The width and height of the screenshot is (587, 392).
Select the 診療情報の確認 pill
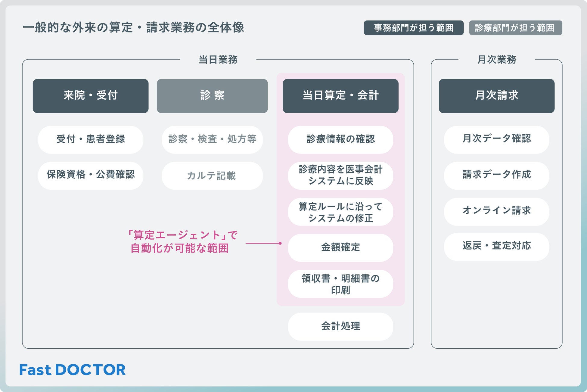(340, 139)
